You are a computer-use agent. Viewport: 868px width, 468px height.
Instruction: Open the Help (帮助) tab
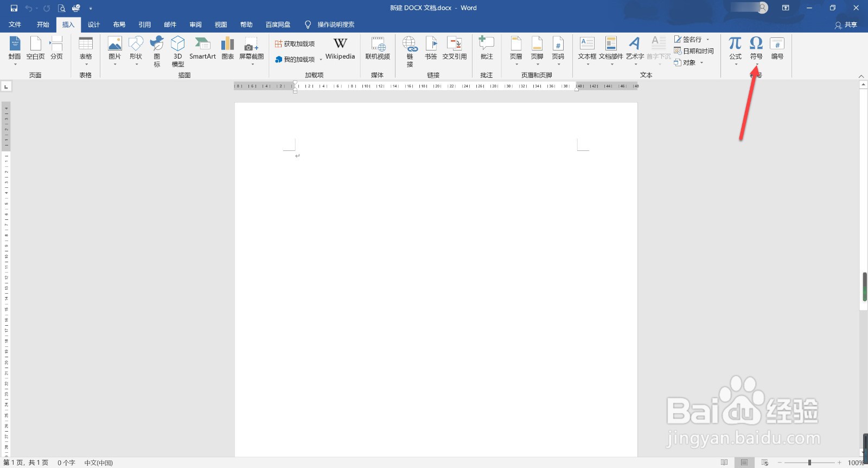[x=246, y=24]
